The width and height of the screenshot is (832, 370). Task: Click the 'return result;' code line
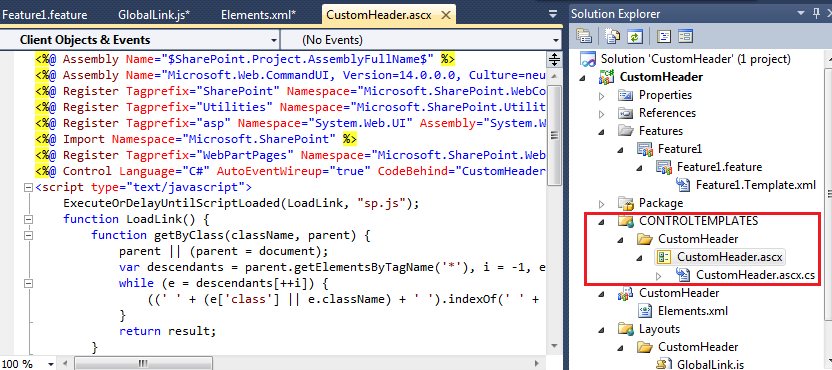pyautogui.click(x=168, y=331)
